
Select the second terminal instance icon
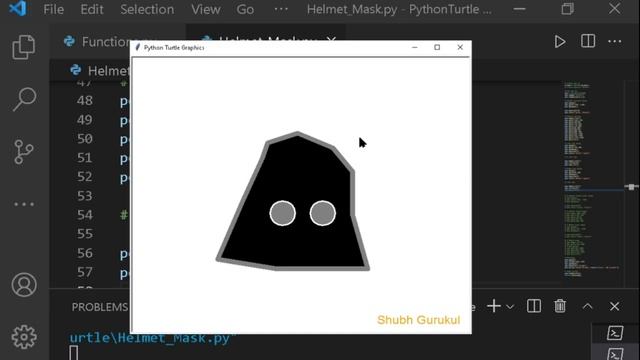pyautogui.click(x=615, y=354)
